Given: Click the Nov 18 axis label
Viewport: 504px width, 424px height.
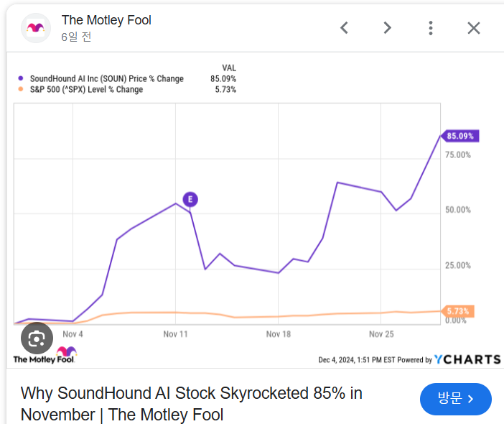Looking at the screenshot, I should coord(279,334).
